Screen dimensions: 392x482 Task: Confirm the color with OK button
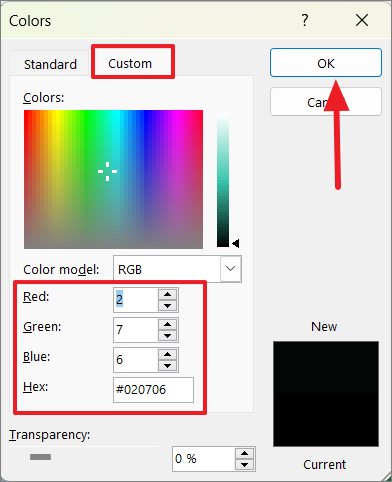click(326, 63)
